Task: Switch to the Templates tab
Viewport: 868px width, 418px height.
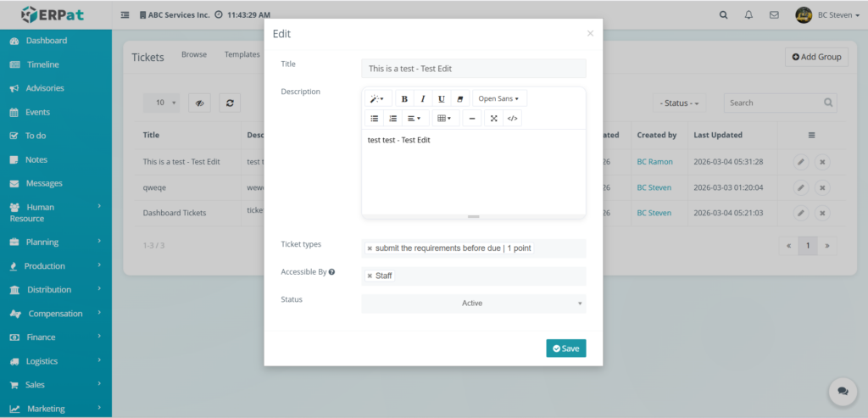Action: click(242, 54)
